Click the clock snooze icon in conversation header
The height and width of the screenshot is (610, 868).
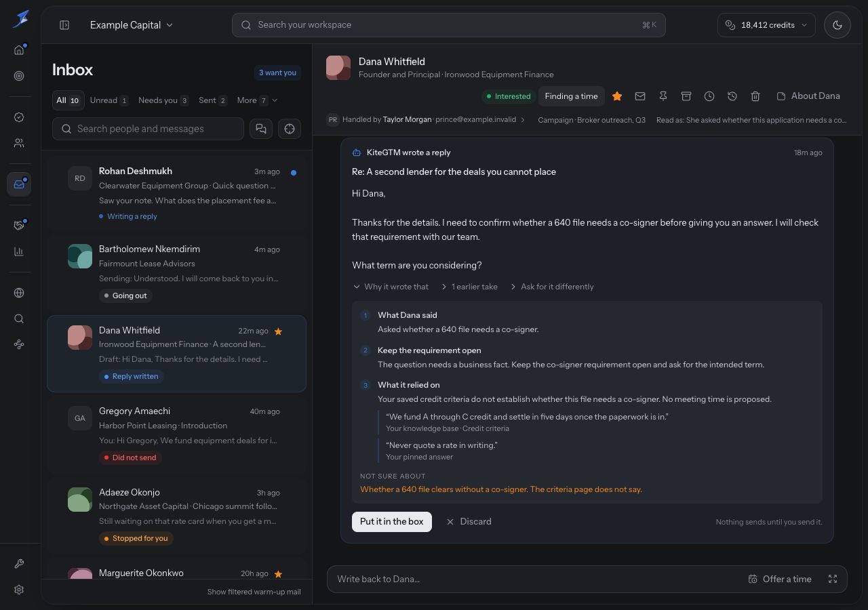point(709,96)
